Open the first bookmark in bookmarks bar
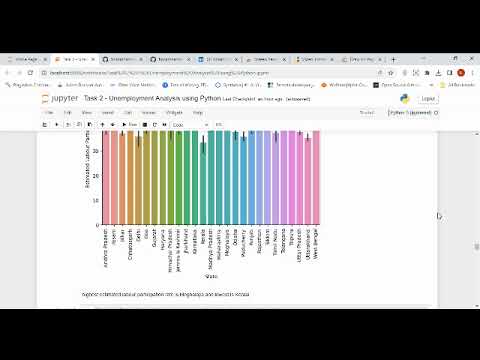Image resolution: width=480 pixels, height=360 pixels. [x=28, y=85]
